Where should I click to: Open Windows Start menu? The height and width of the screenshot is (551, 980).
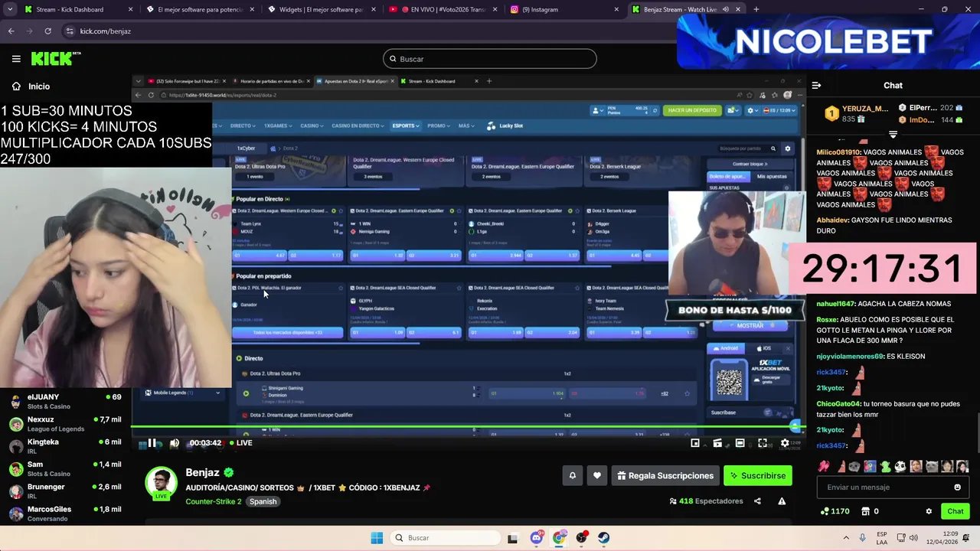[x=377, y=538]
